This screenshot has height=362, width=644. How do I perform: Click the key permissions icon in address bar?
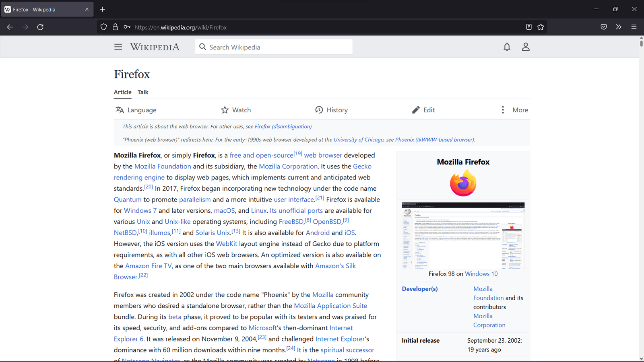pyautogui.click(x=127, y=27)
